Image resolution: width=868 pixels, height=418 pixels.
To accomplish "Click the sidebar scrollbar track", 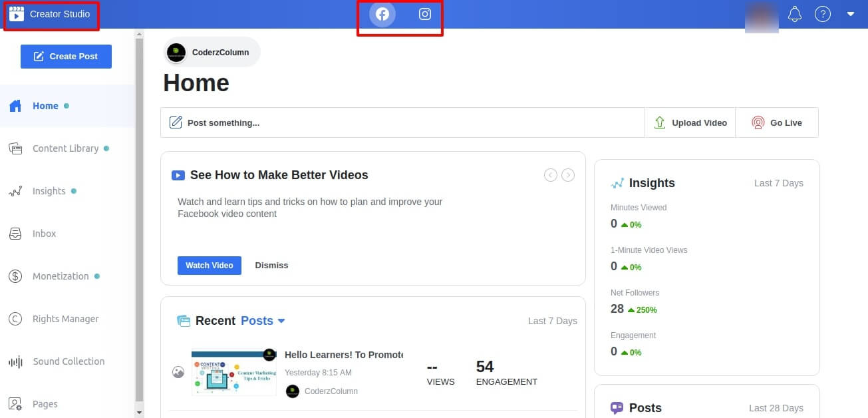I will click(139, 220).
